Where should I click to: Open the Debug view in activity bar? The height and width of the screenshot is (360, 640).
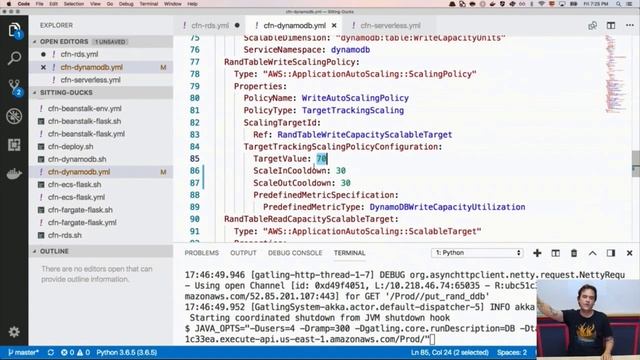pyautogui.click(x=14, y=116)
